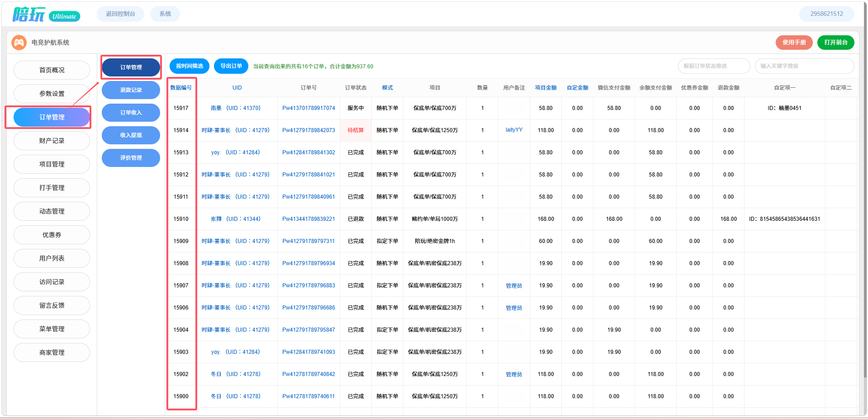Open order number Pw413441789839221
This screenshot has width=868, height=419.
[309, 219]
